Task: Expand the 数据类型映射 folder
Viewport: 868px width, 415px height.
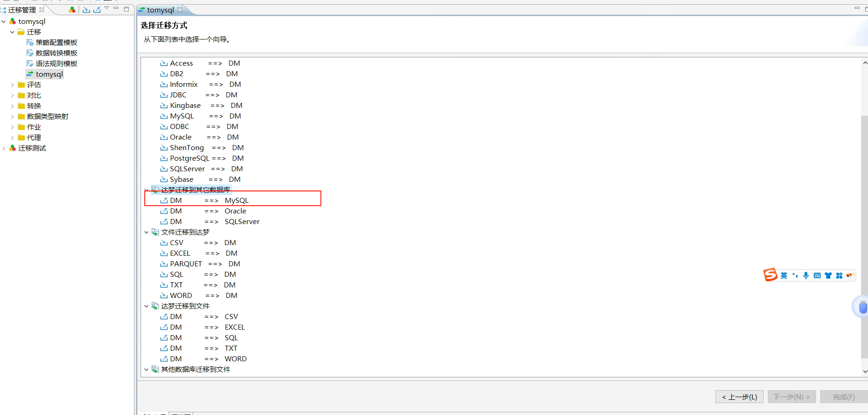Action: pos(12,117)
